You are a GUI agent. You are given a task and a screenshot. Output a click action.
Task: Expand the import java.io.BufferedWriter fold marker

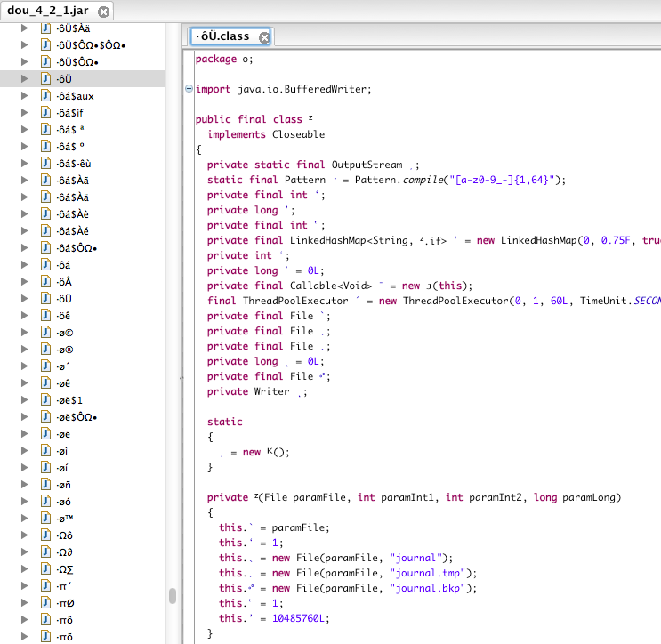pos(189,89)
